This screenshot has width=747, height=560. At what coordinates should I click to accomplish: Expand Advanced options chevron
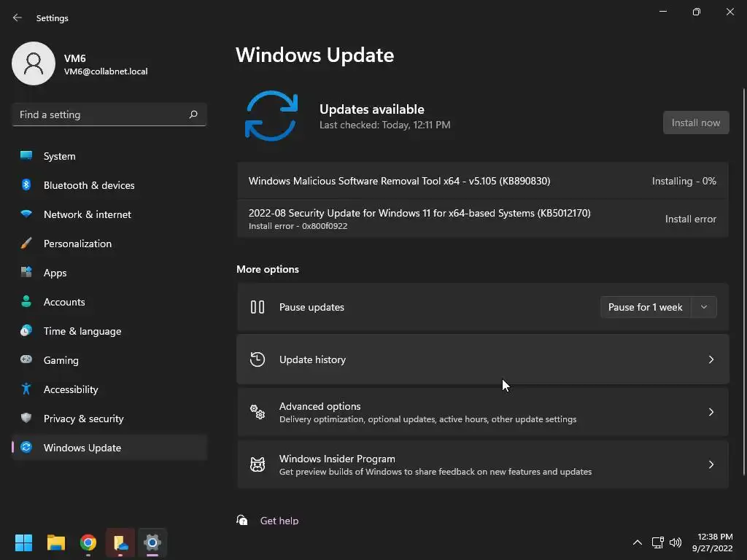point(711,412)
